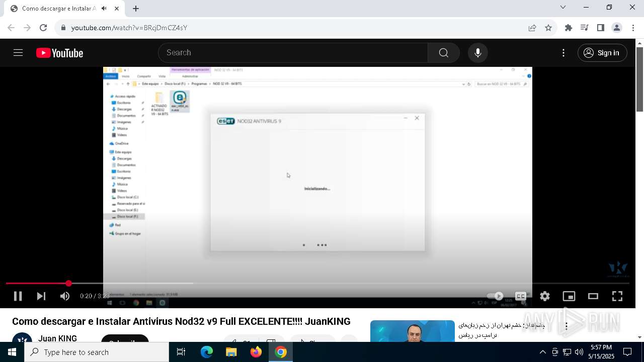Open the Chrome extensions puzzle icon

coord(569,28)
